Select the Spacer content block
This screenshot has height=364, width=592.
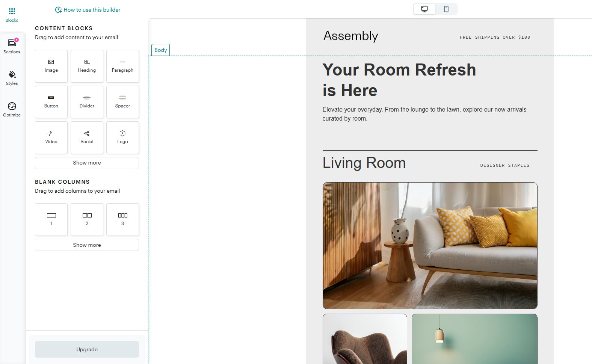tap(122, 102)
